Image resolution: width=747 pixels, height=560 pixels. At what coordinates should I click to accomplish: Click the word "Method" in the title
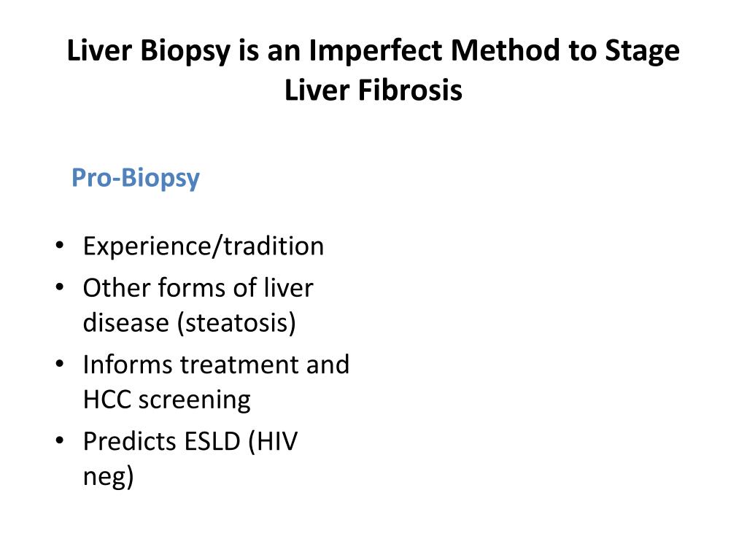tap(505, 50)
